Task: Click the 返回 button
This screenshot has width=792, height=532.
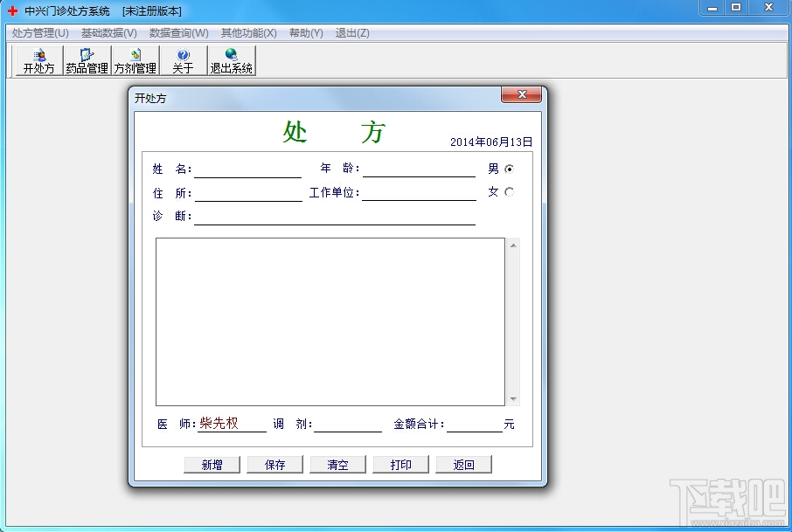Action: (x=463, y=465)
